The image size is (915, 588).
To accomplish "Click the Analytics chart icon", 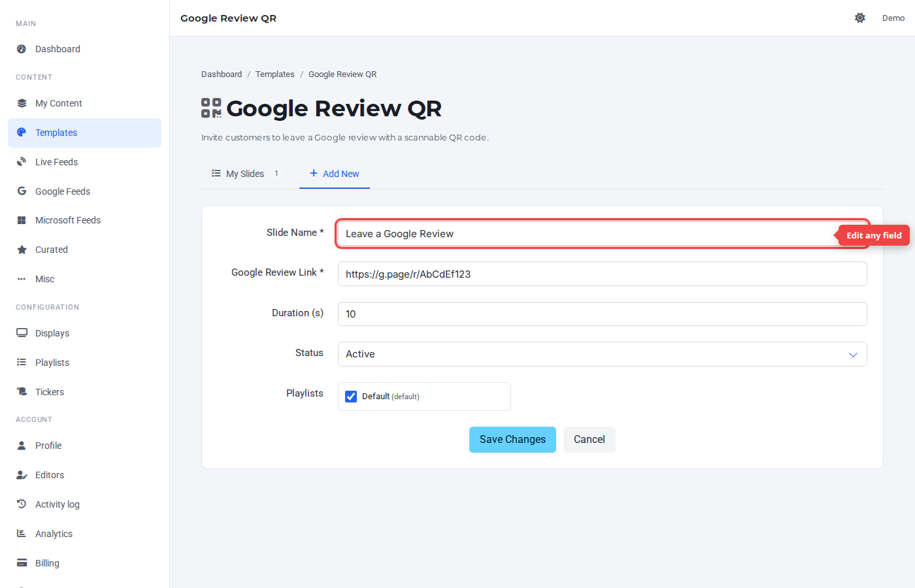I will pyautogui.click(x=22, y=534).
